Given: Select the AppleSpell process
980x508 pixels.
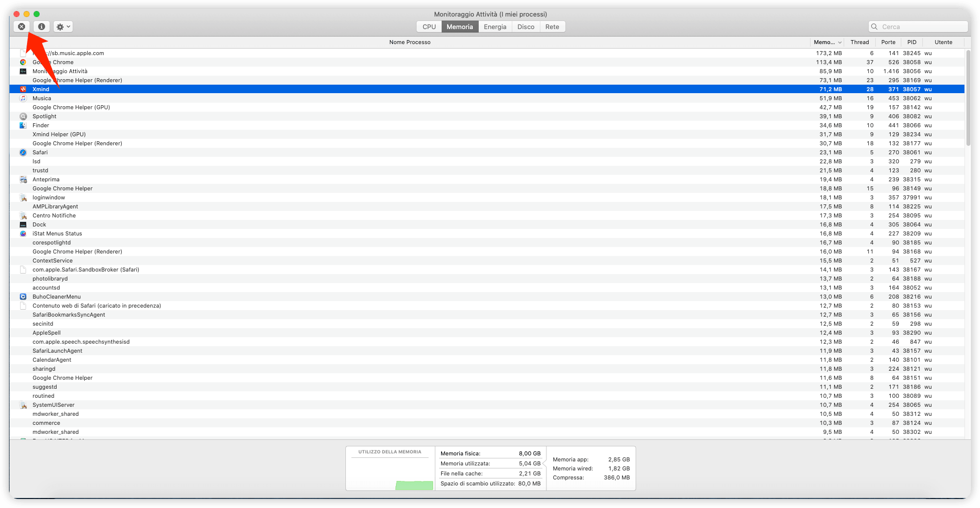Looking at the screenshot, I should click(x=487, y=333).
